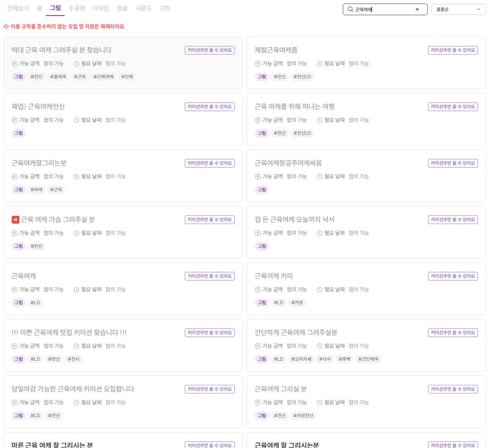
Task: Click into the 근육여캐 search input
Action: click(x=385, y=9)
